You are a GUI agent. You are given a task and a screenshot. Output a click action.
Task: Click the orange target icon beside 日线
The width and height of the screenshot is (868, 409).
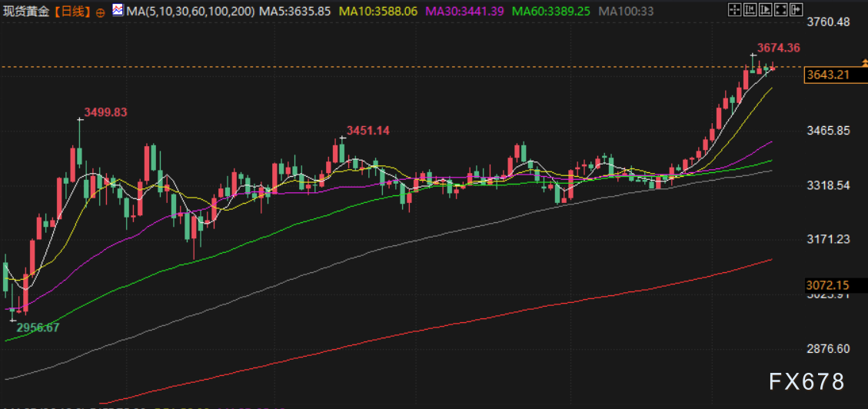click(x=101, y=12)
